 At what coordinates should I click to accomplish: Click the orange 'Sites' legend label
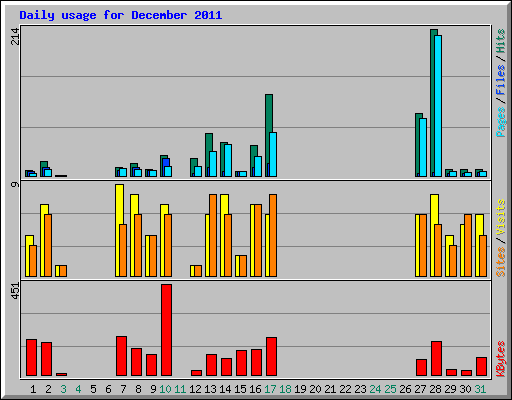(x=500, y=262)
